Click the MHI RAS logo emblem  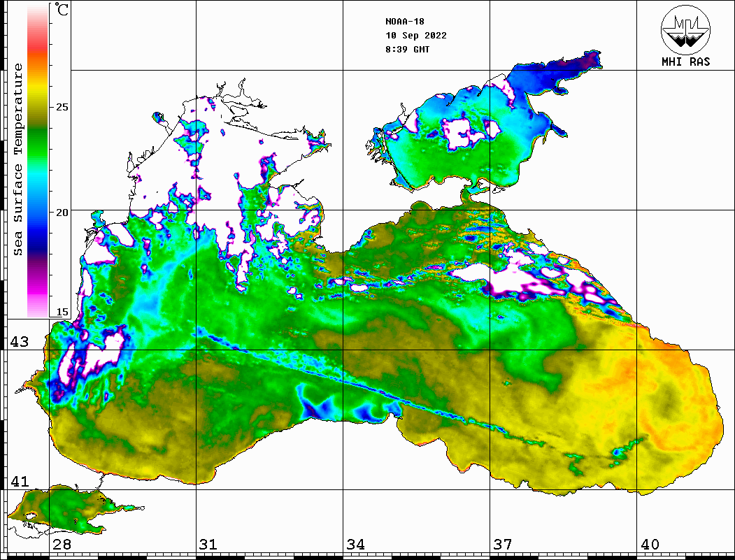(685, 29)
